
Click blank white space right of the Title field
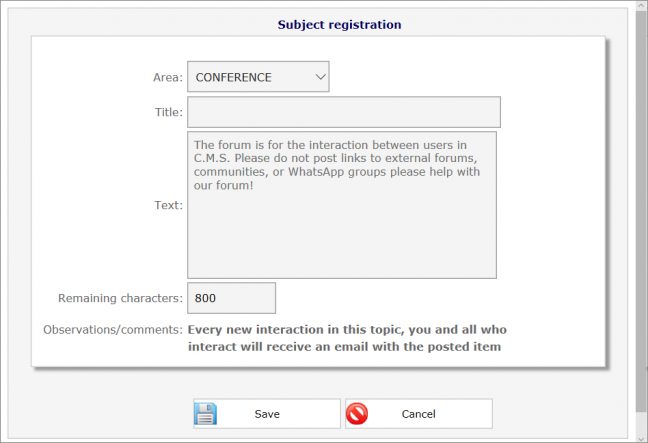click(x=552, y=112)
